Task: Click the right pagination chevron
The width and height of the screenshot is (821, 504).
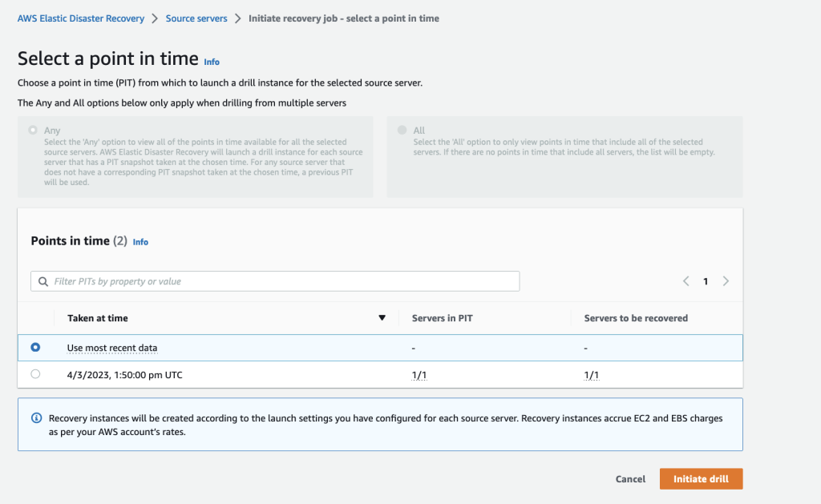Action: (x=726, y=281)
